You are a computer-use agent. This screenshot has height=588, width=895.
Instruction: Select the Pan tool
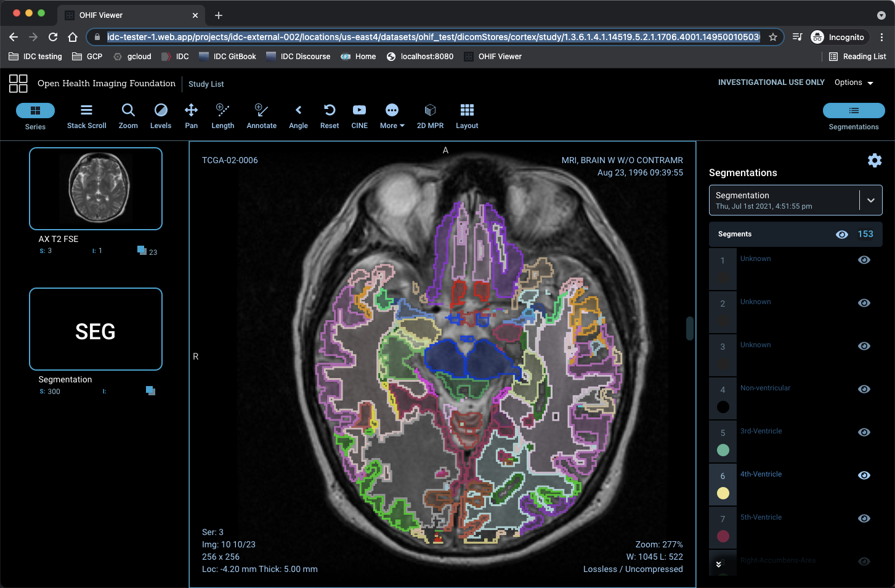tap(191, 116)
